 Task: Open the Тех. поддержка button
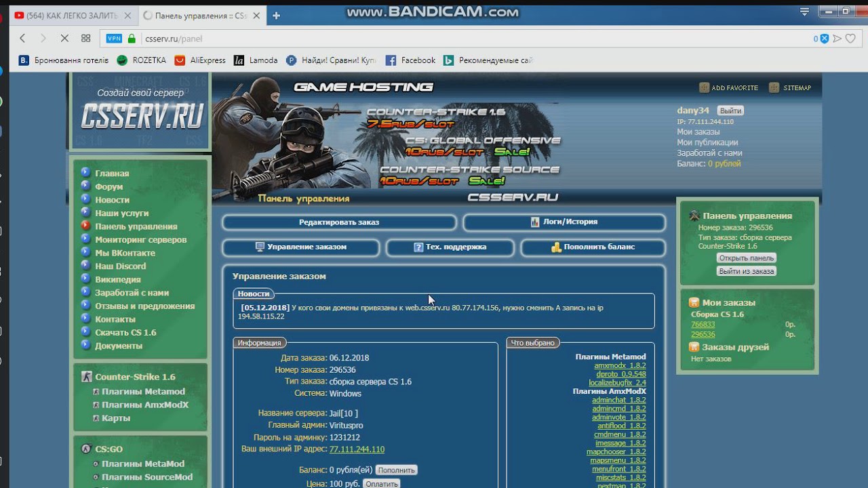point(450,247)
